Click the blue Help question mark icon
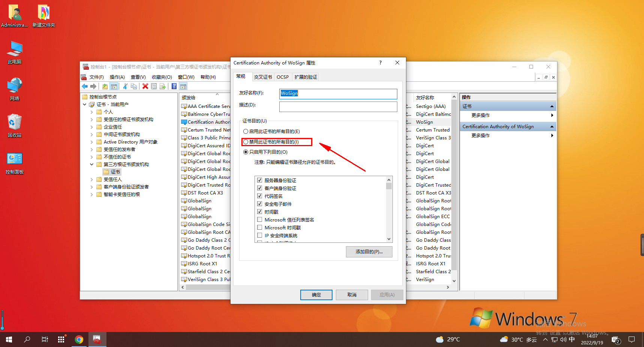Screen dimensions: 644x347 [174, 86]
